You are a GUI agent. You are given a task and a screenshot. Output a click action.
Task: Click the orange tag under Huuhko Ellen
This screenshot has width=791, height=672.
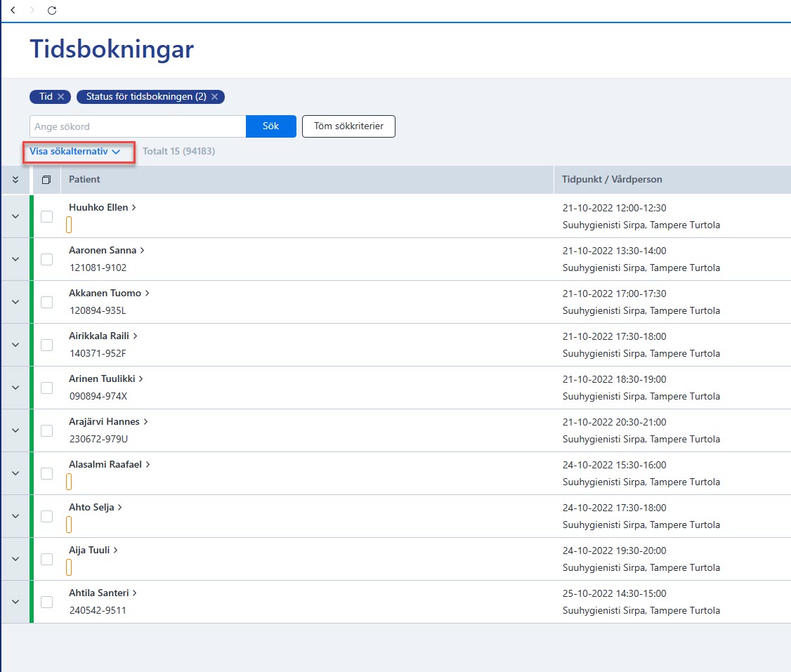point(69,225)
